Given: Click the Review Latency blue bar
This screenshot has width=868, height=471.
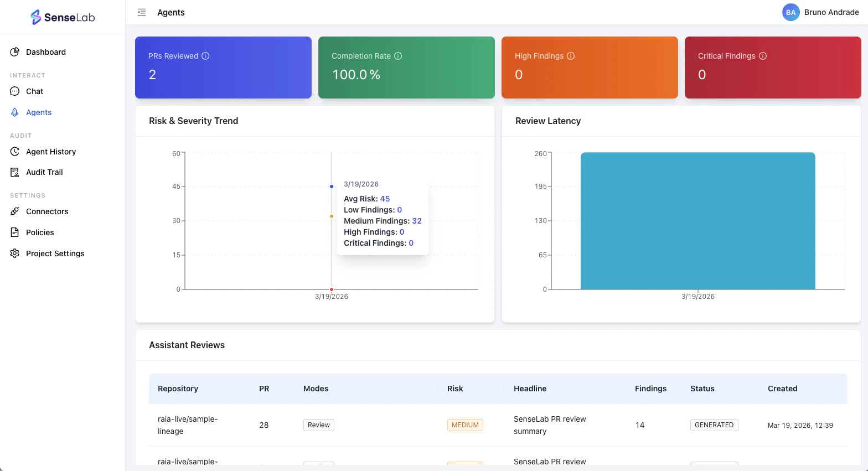Looking at the screenshot, I should click(x=698, y=221).
